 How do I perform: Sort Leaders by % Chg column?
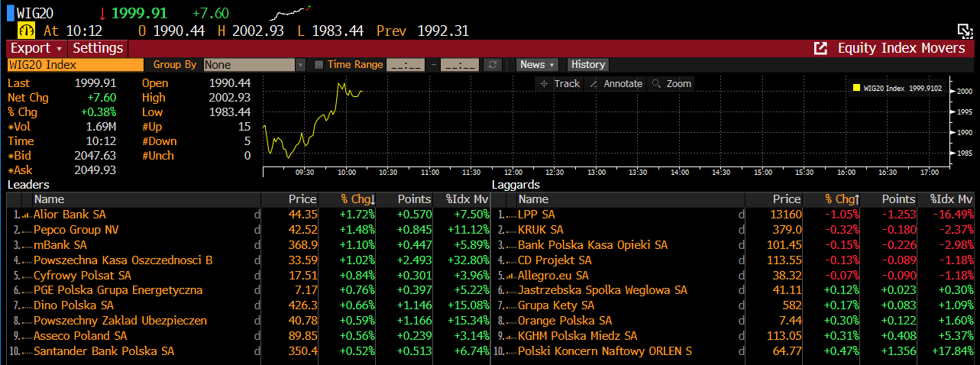point(357,199)
